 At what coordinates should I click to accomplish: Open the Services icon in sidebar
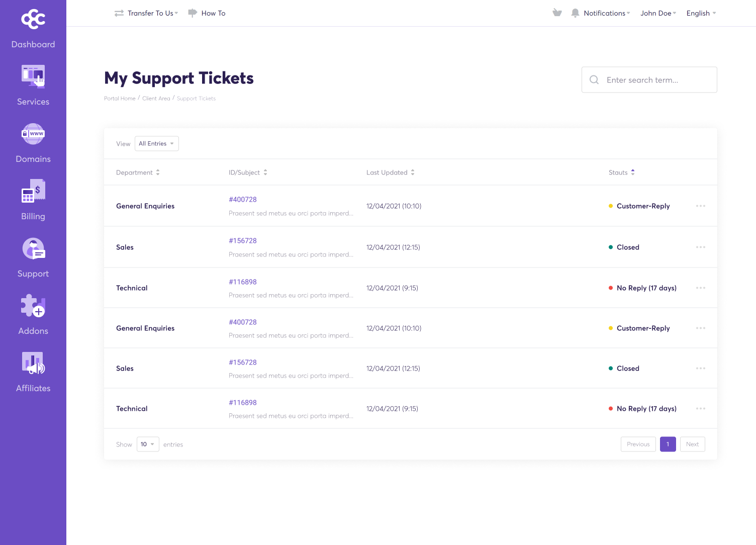click(x=33, y=76)
